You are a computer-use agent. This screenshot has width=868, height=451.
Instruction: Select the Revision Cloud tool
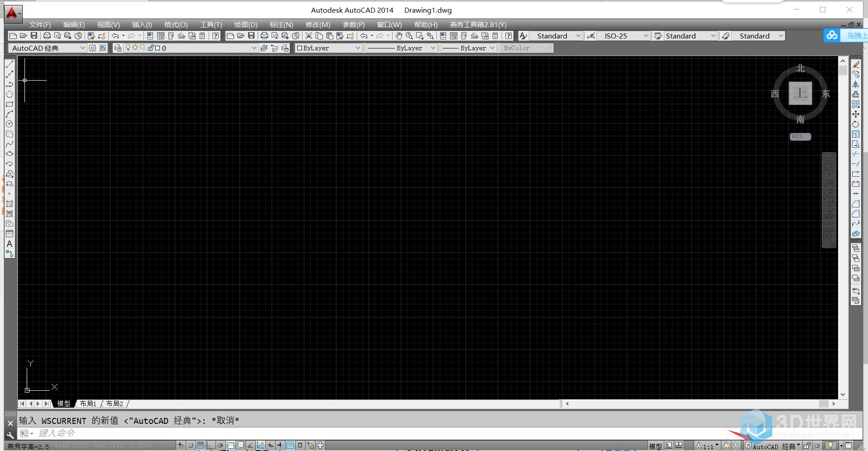(x=10, y=134)
